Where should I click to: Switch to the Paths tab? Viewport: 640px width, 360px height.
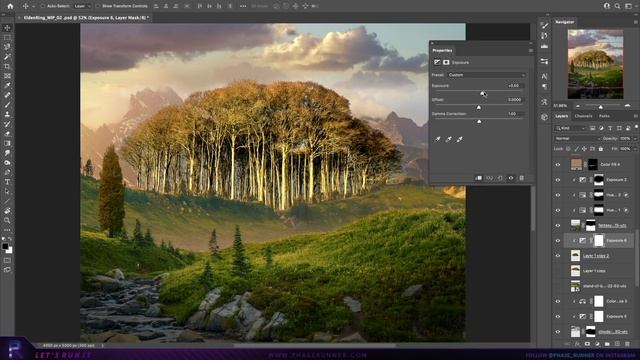point(604,116)
